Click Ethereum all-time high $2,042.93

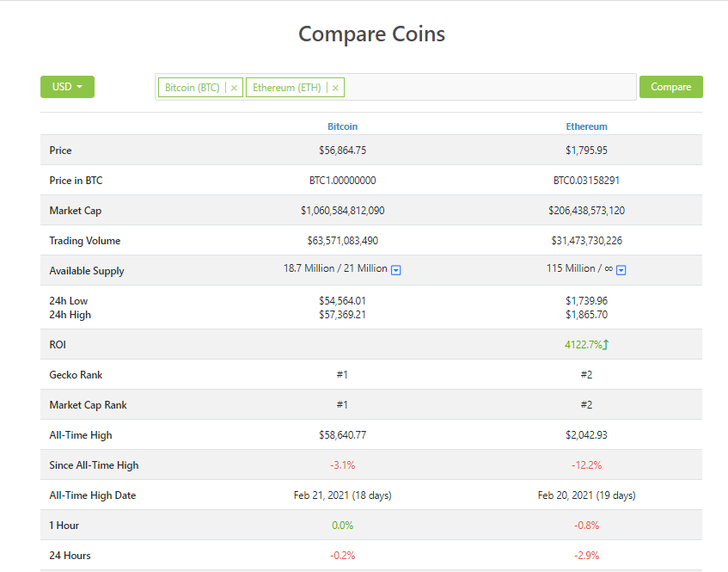click(x=586, y=435)
